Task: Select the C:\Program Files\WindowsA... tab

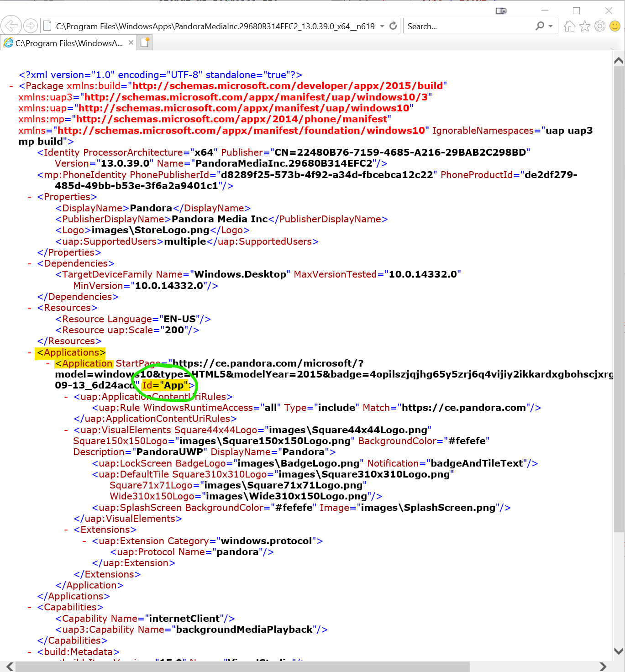Action: [x=68, y=43]
